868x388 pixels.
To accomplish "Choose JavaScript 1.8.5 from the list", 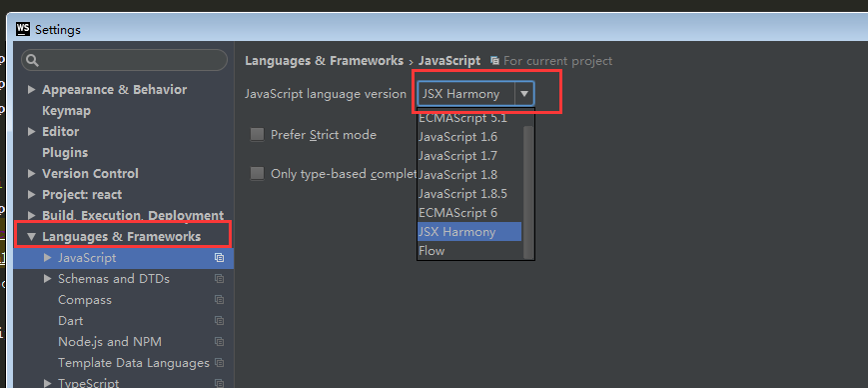I will [x=469, y=193].
